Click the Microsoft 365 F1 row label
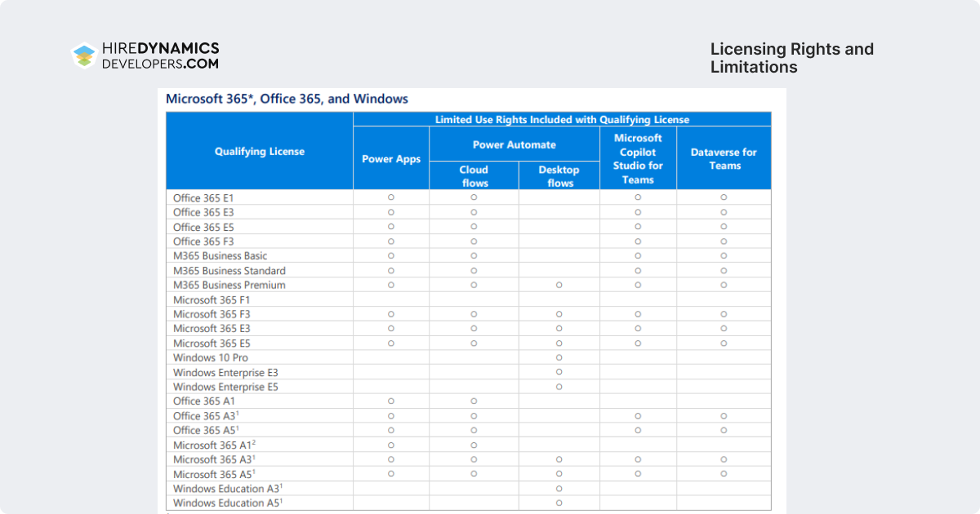Image resolution: width=980 pixels, height=514 pixels. (x=212, y=300)
